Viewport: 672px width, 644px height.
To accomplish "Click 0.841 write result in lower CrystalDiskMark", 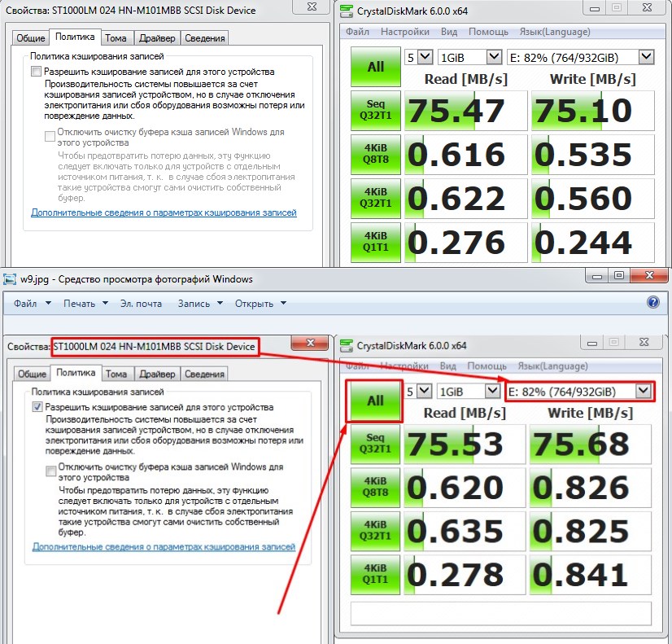I will point(590,574).
